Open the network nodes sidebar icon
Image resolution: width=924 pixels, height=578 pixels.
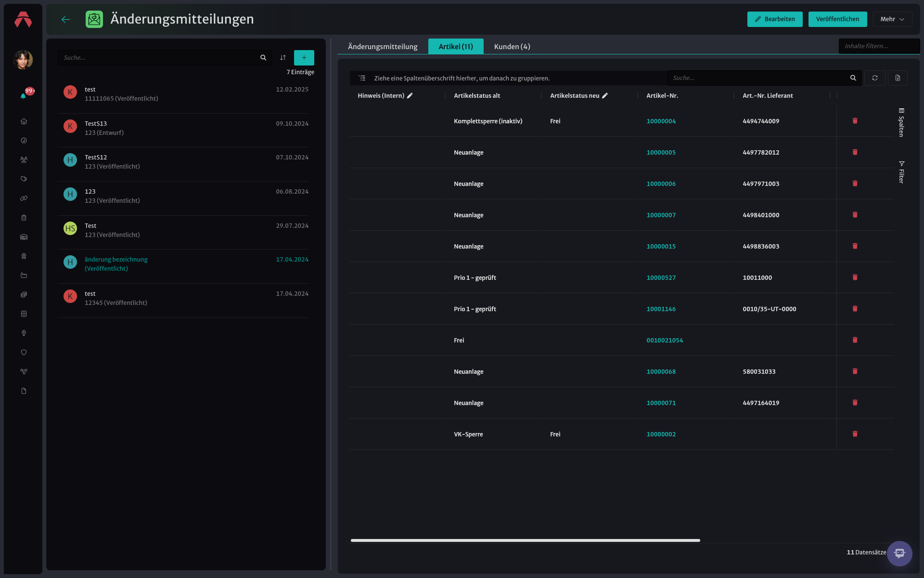click(24, 372)
